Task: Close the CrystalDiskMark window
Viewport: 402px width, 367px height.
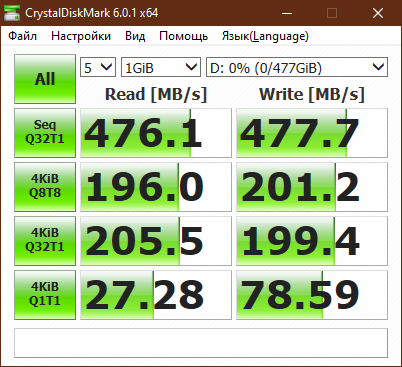Action: click(x=378, y=13)
